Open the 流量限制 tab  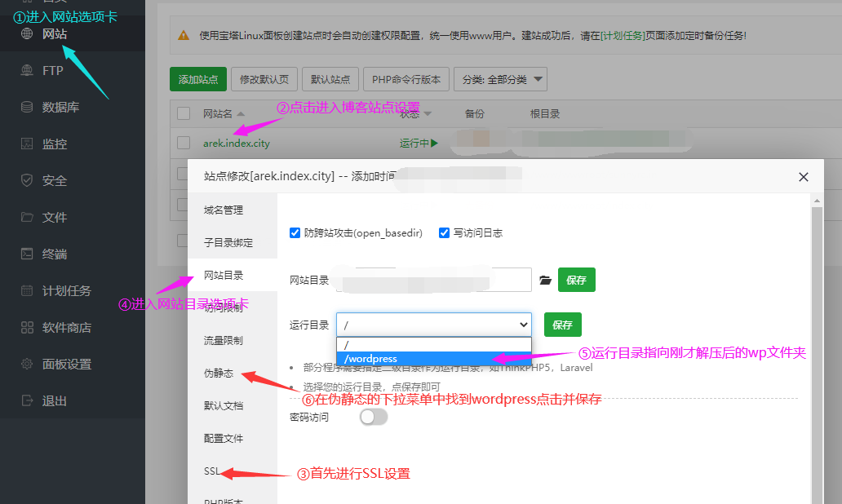(224, 340)
